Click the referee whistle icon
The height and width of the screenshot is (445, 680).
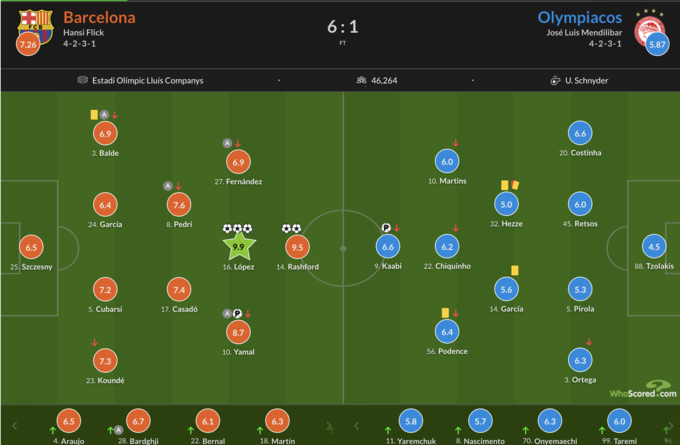[x=555, y=81]
